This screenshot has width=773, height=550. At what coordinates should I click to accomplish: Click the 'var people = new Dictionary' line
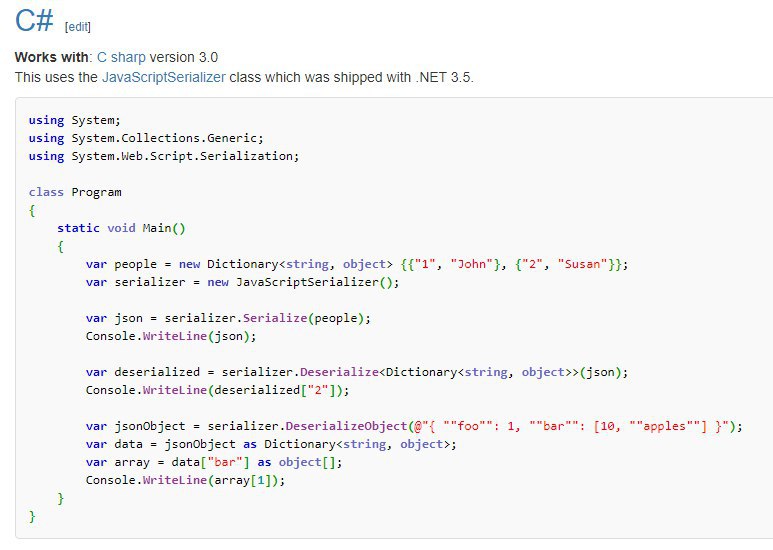pyautogui.click(x=357, y=264)
